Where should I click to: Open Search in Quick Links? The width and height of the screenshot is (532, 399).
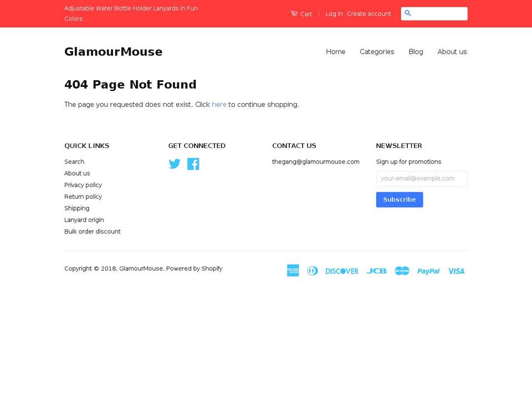pyautogui.click(x=74, y=161)
